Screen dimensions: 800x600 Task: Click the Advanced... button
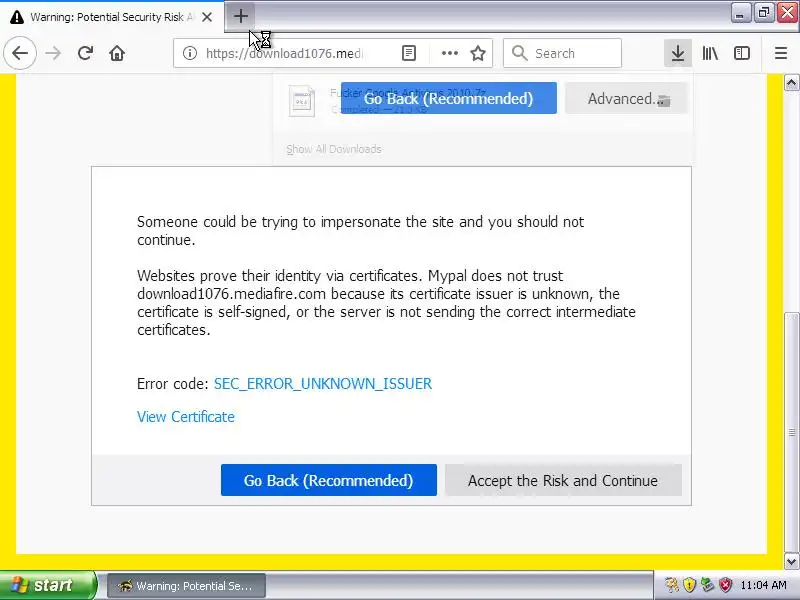pyautogui.click(x=626, y=98)
